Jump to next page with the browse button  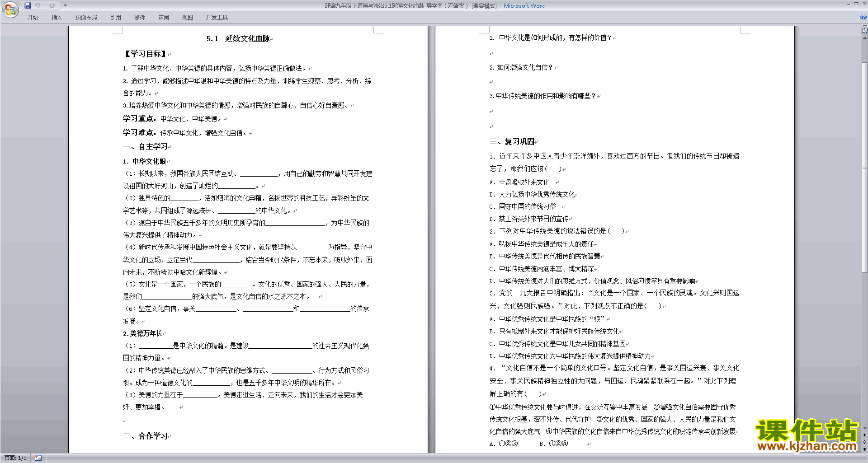point(864,449)
